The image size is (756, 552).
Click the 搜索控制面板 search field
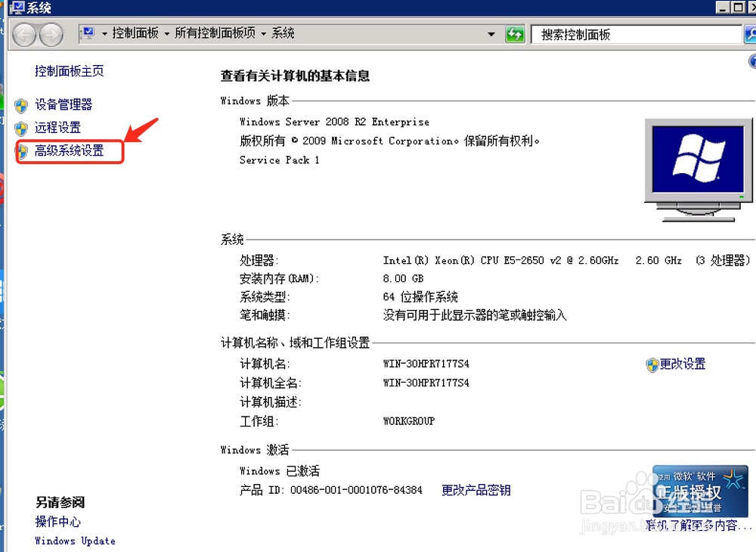pos(637,35)
